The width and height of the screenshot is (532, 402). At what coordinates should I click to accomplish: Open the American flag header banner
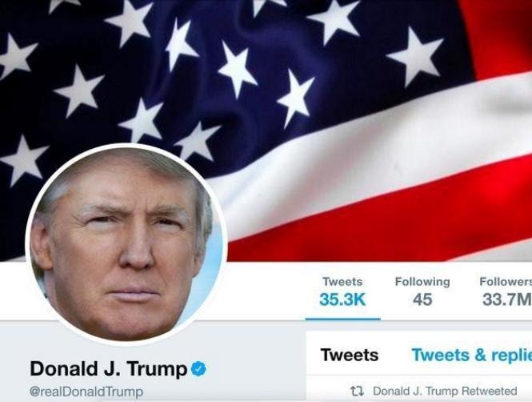click(x=266, y=131)
